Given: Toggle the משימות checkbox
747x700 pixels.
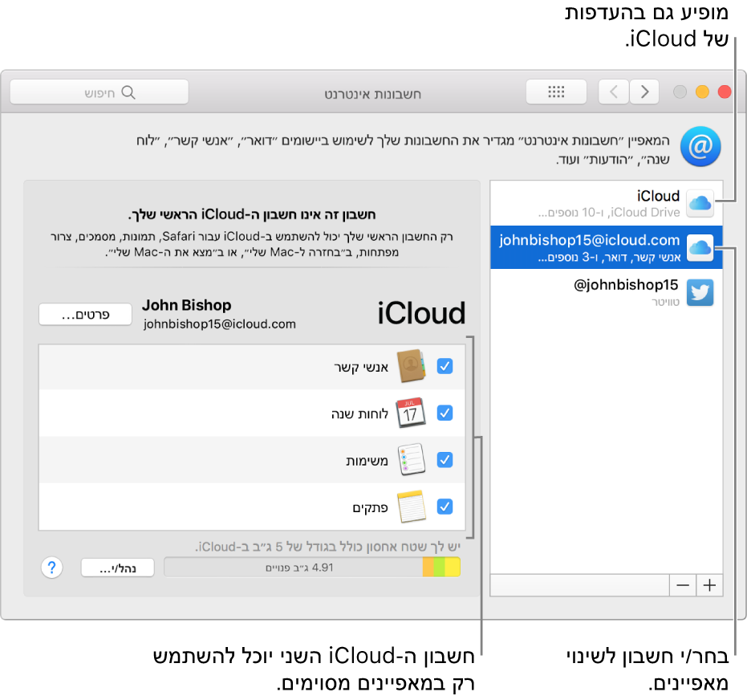Looking at the screenshot, I should click(445, 460).
